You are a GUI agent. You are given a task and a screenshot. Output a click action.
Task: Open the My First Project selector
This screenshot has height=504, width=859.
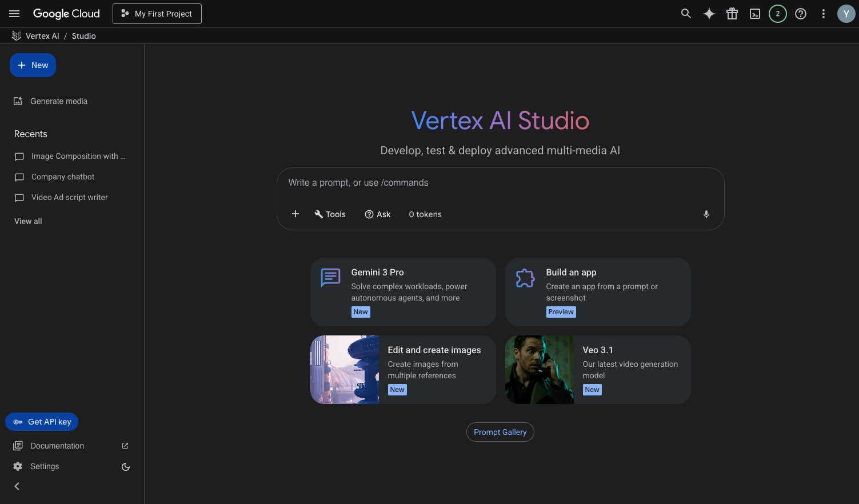(x=157, y=13)
